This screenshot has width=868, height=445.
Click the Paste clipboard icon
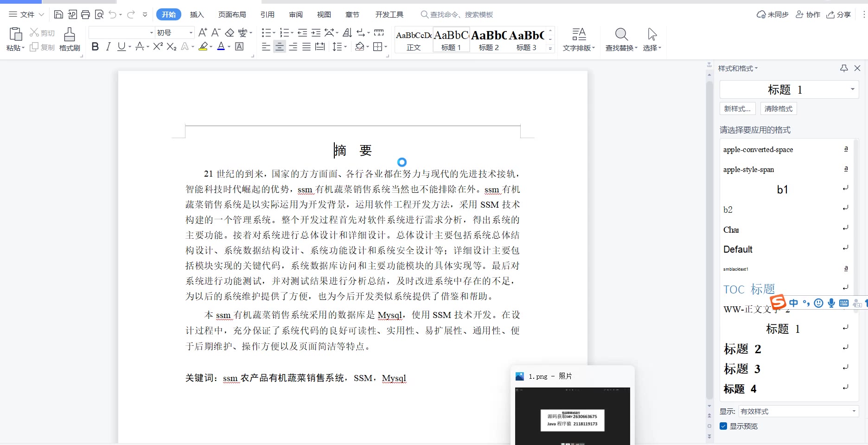point(15,34)
